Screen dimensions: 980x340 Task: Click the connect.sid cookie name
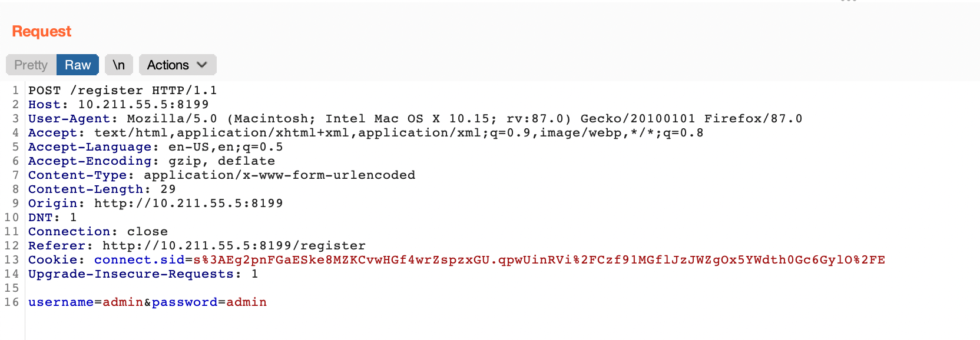pyautogui.click(x=139, y=260)
